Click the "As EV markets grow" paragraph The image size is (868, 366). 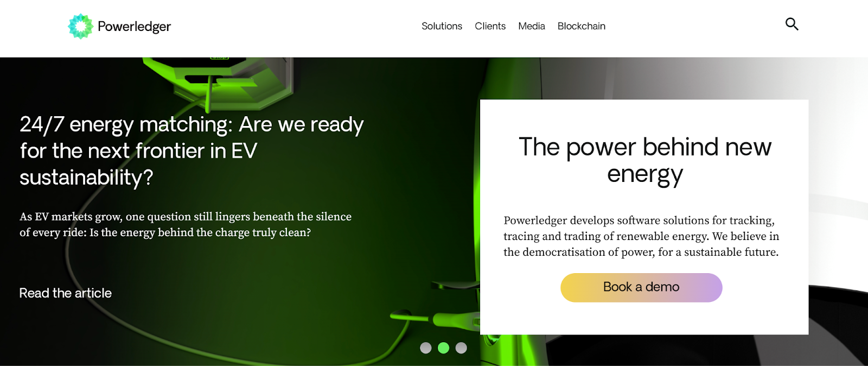186,224
